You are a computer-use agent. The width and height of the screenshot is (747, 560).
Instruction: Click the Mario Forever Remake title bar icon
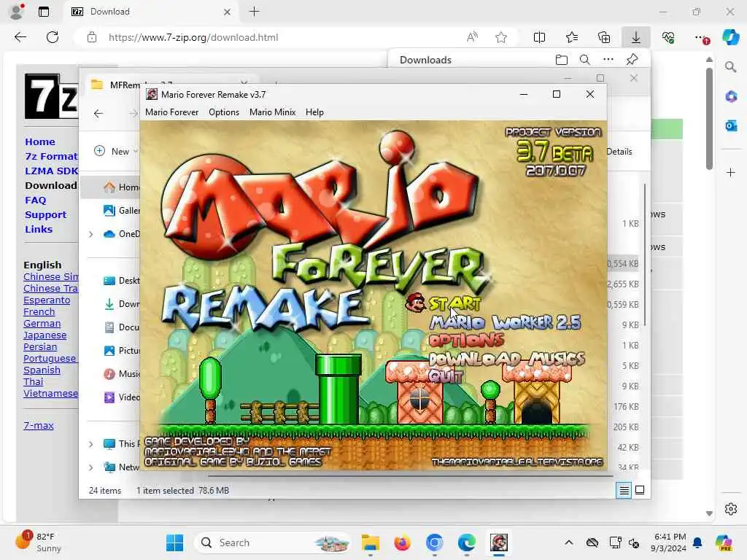point(152,94)
